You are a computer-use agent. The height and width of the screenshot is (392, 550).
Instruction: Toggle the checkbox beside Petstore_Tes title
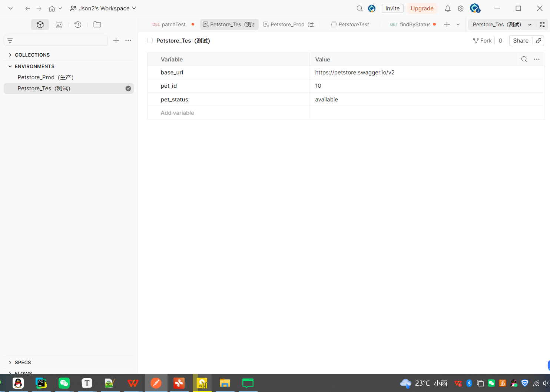150,41
